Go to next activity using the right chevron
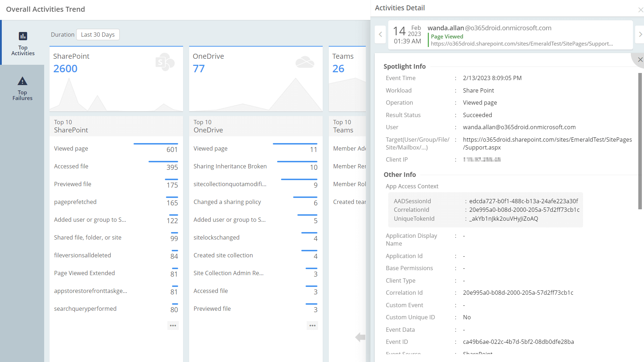644x362 pixels. [x=640, y=34]
